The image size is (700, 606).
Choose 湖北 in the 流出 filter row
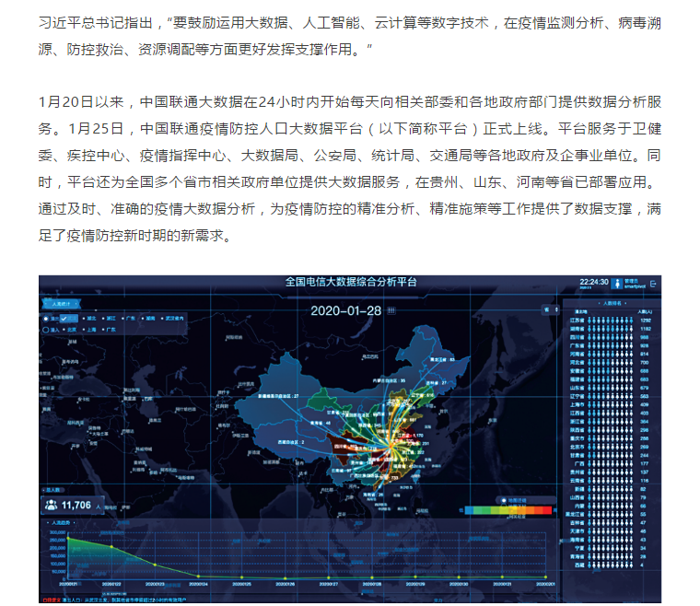point(89,319)
